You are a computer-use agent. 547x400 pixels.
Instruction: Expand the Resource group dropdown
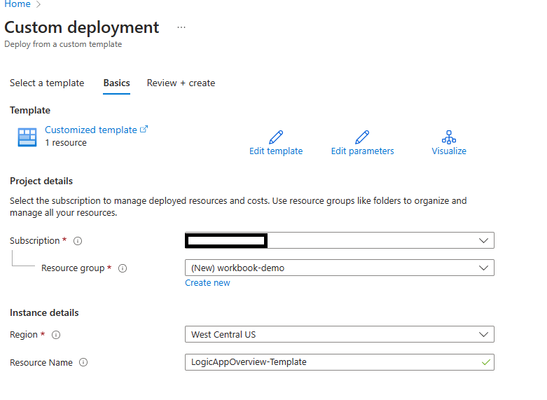(x=339, y=268)
